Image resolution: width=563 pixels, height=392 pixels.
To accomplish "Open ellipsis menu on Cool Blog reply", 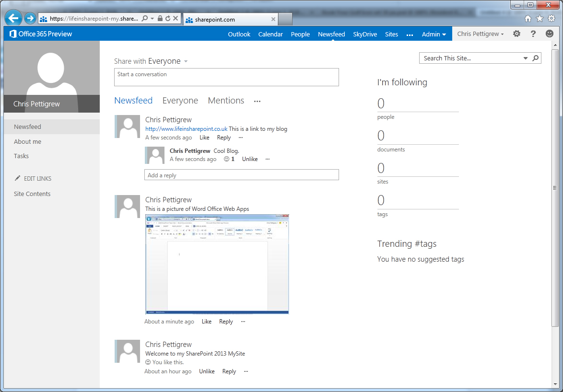I will click(268, 159).
